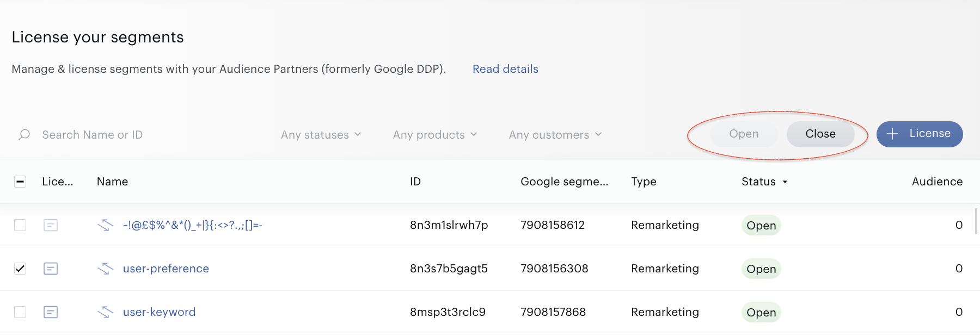The height and width of the screenshot is (336, 980).
Task: Click license icon in special-characters segment row
Action: point(51,225)
